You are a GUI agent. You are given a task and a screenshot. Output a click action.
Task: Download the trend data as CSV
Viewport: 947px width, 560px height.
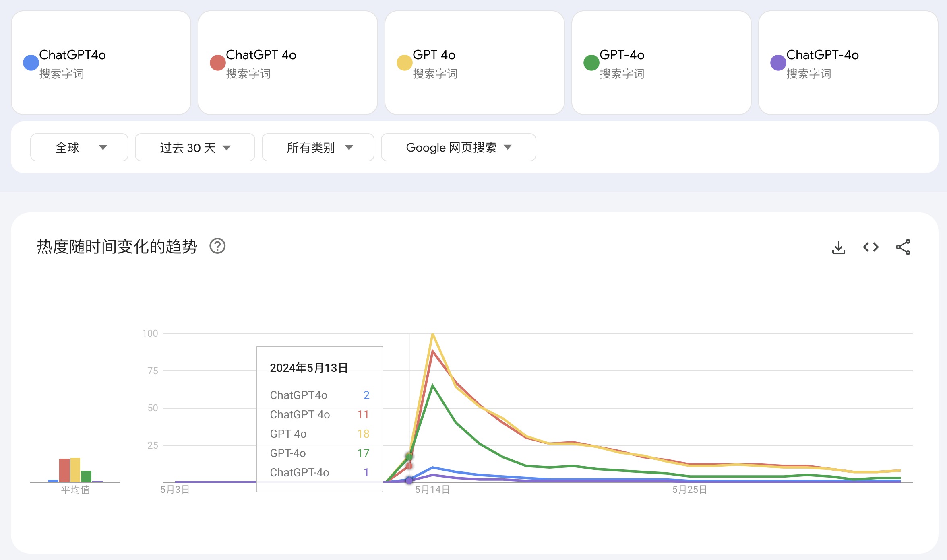pos(838,247)
